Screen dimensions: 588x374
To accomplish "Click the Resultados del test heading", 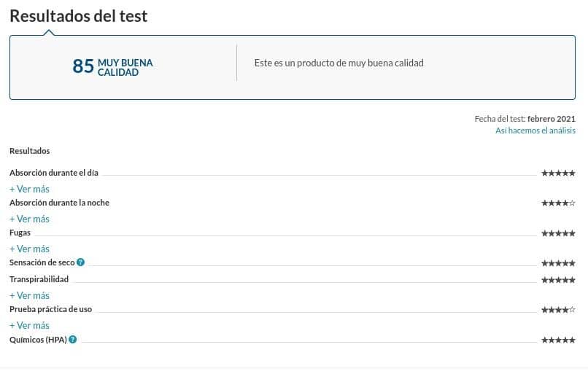I will [78, 16].
